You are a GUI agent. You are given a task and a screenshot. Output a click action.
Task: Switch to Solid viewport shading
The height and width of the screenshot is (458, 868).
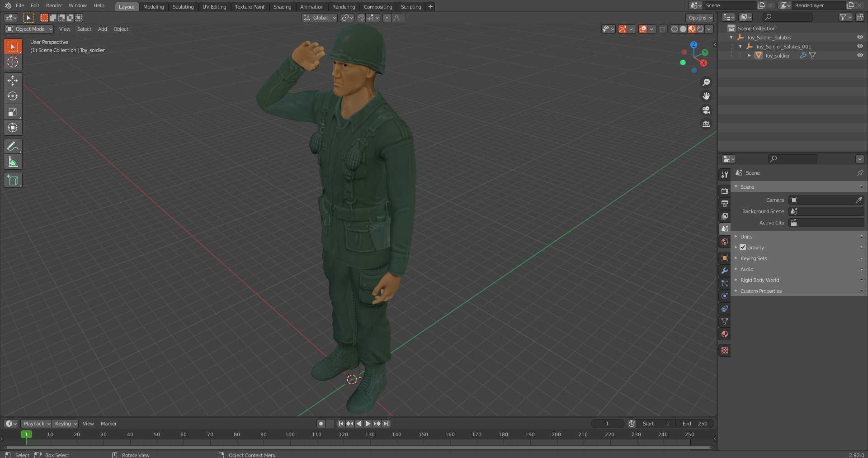pyautogui.click(x=683, y=29)
